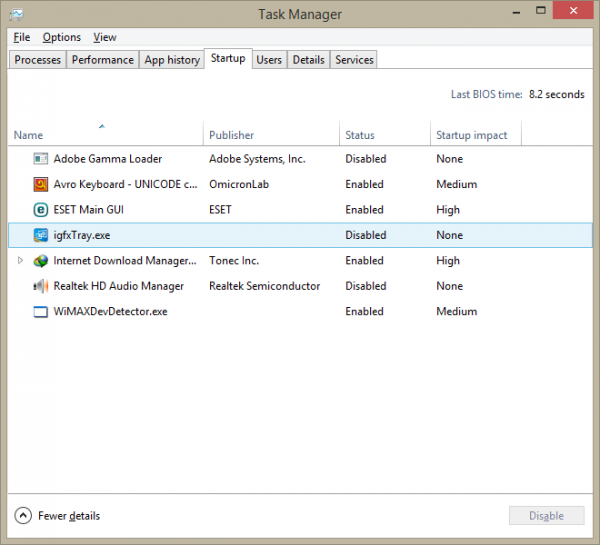Image resolution: width=600 pixels, height=545 pixels.
Task: Click the Adobe Gamma Loader icon
Action: pos(41,158)
